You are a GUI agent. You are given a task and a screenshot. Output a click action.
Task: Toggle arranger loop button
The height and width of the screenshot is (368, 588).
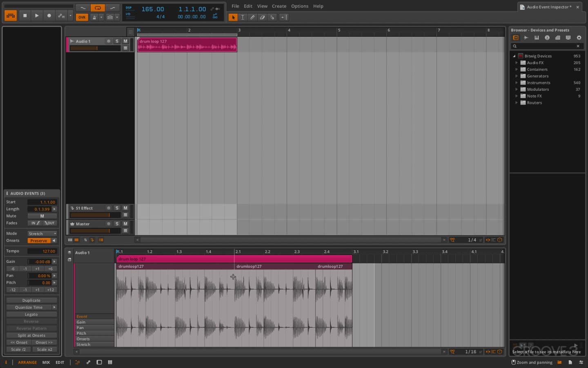click(98, 8)
